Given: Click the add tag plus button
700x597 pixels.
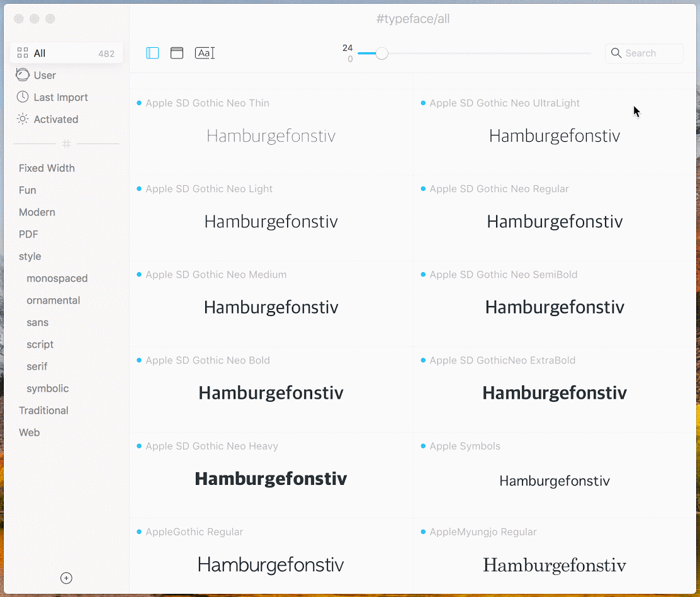Looking at the screenshot, I should (x=66, y=578).
